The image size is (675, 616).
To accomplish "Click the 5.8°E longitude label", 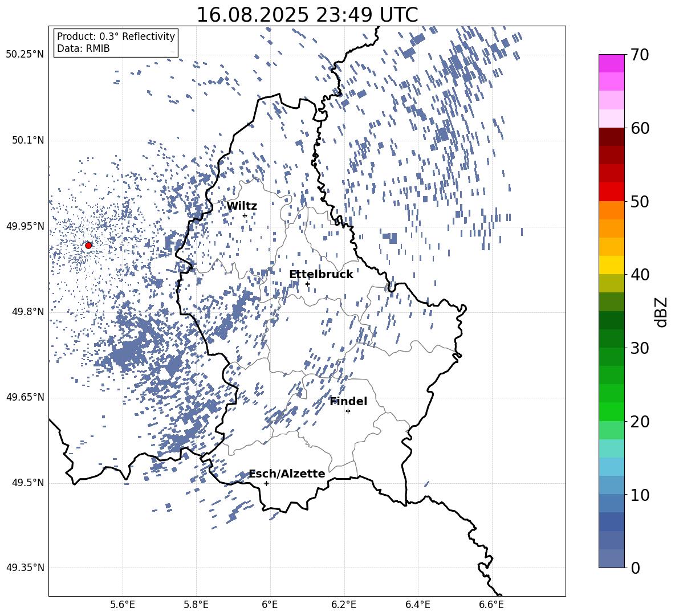I will click(x=196, y=605).
